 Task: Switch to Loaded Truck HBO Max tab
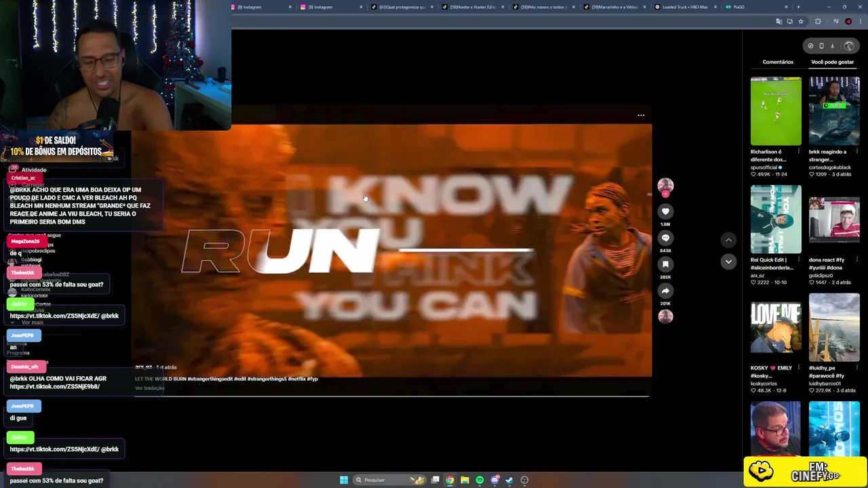(686, 7)
